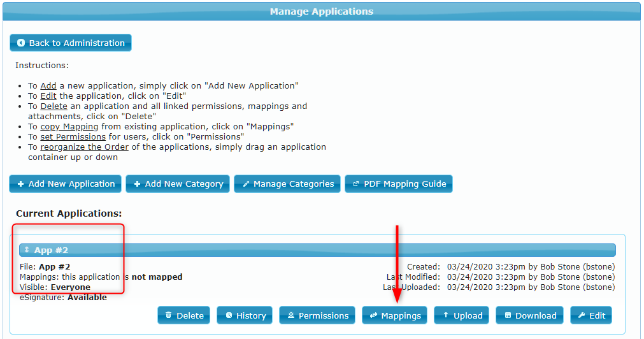
Task: Click the Back to Administration button
Action: 71,43
